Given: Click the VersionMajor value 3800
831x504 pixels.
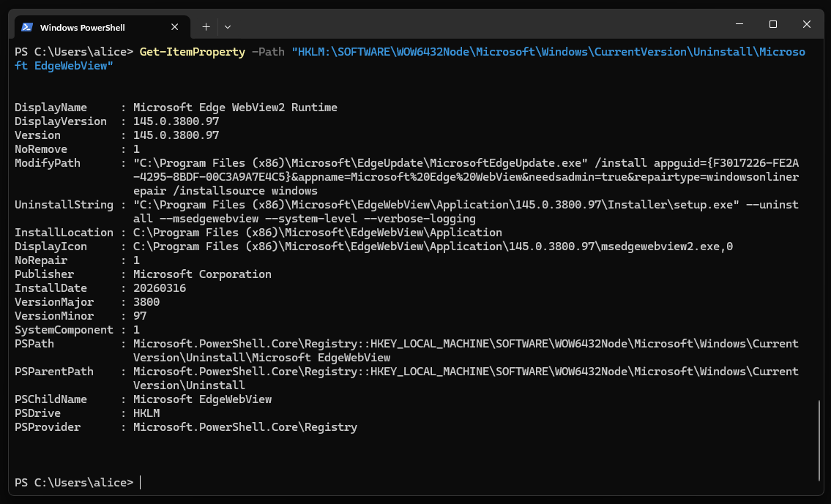Looking at the screenshot, I should pos(146,302).
